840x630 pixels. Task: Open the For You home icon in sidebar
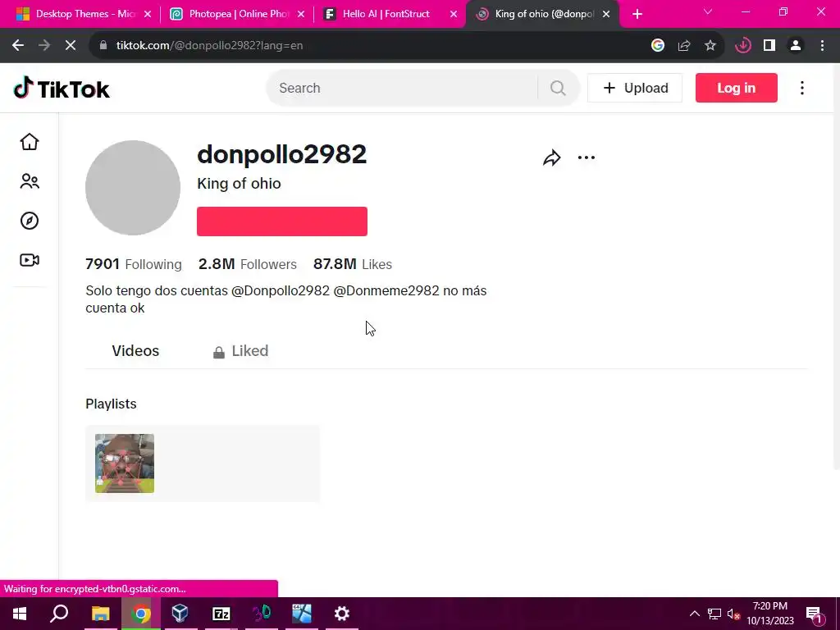pyautogui.click(x=30, y=142)
